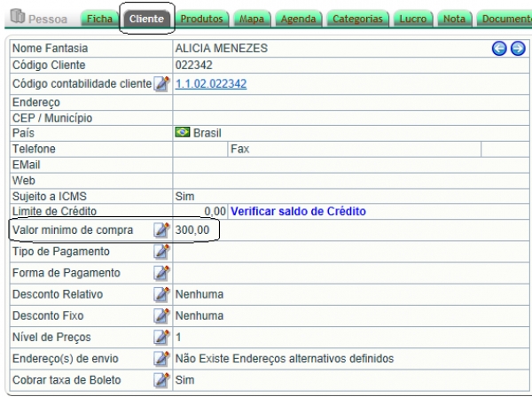
Task: Click the Fax label cell
Action: pyautogui.click(x=354, y=149)
